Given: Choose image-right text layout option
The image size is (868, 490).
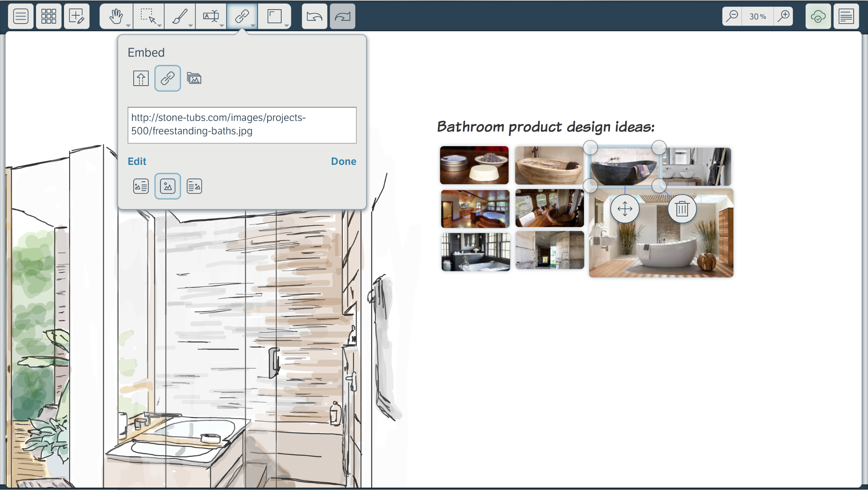Looking at the screenshot, I should click(194, 186).
